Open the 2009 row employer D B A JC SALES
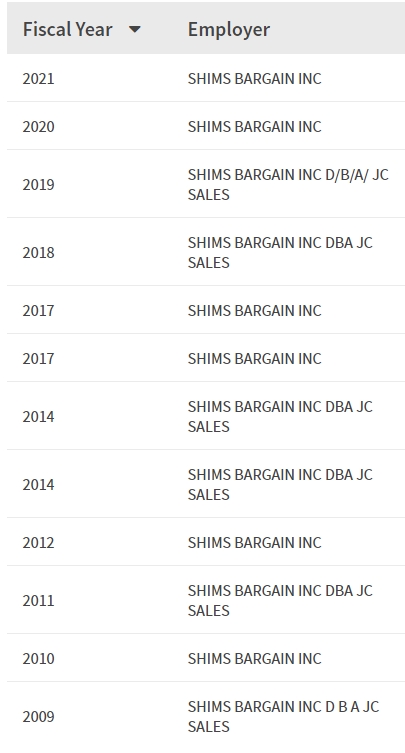 tap(283, 717)
